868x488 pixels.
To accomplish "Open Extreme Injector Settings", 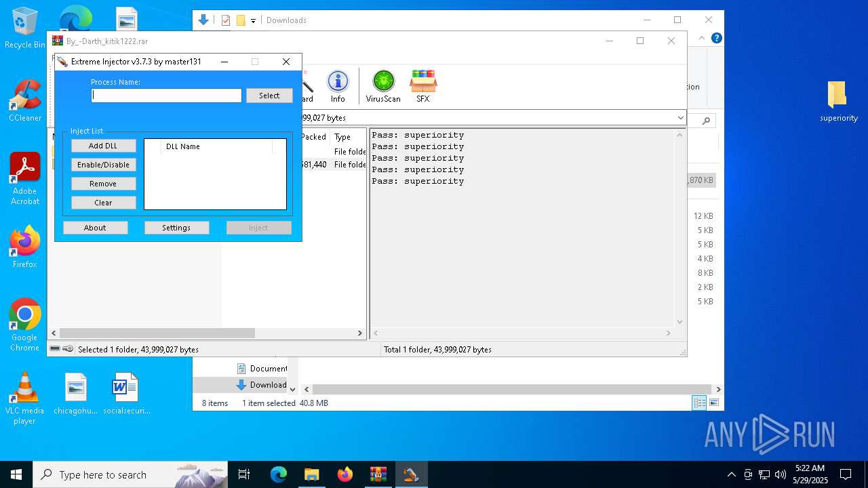I will click(176, 228).
